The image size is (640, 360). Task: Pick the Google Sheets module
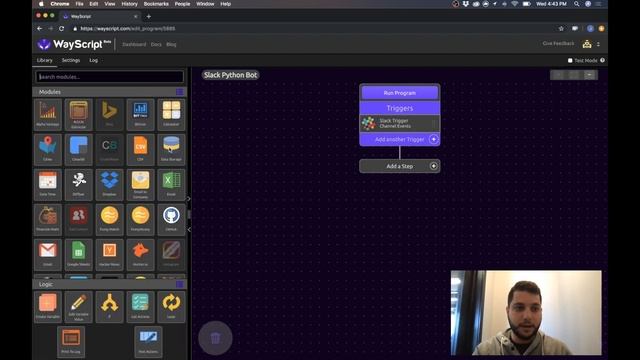78,255
